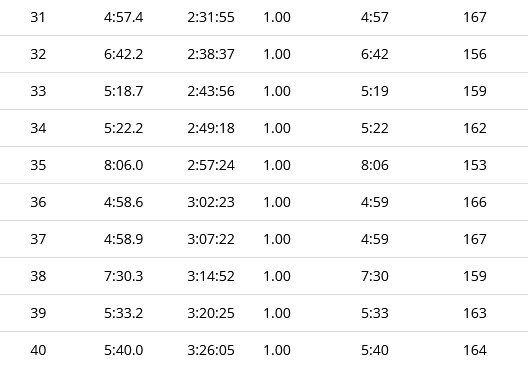Select lap 32 heart rate 156

475,54
